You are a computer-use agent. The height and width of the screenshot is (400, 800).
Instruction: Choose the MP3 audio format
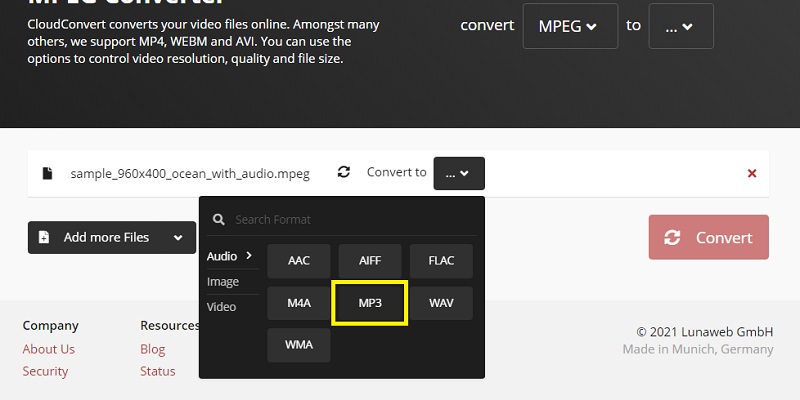[x=370, y=303]
